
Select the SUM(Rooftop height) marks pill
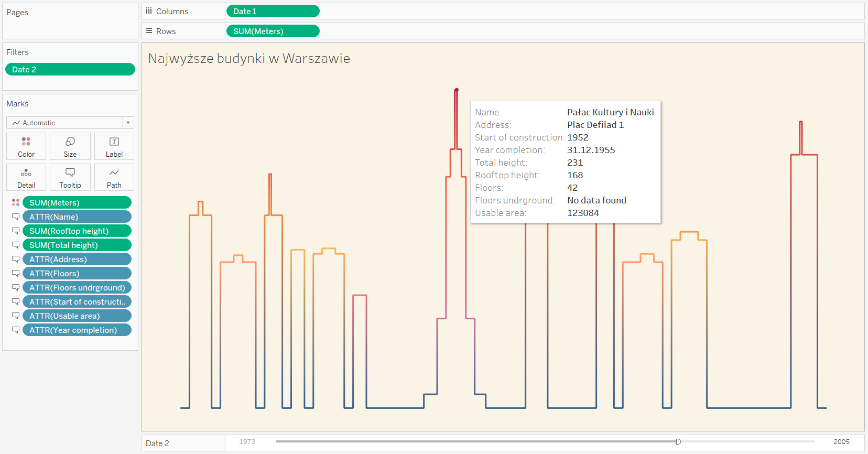[x=77, y=231]
